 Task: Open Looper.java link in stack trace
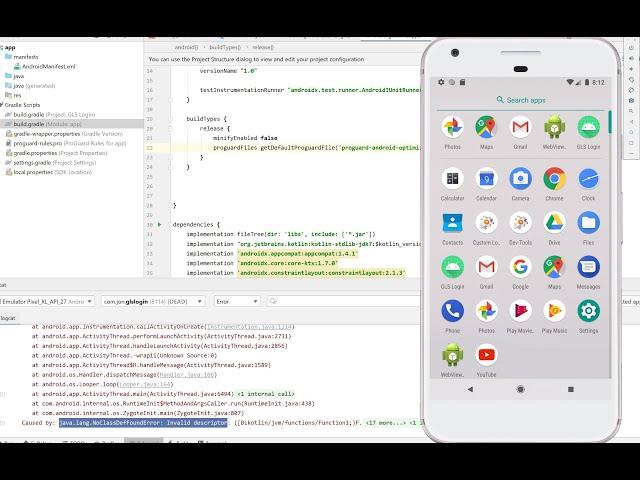pos(144,384)
